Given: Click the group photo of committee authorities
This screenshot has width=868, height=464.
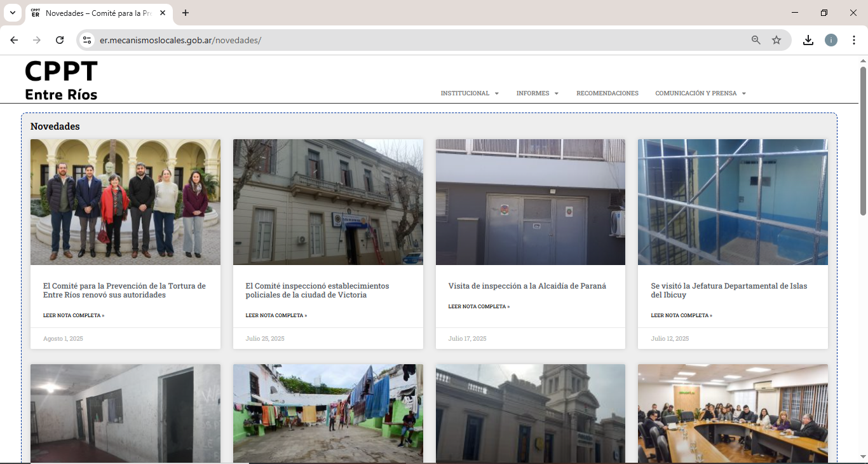Looking at the screenshot, I should [125, 202].
